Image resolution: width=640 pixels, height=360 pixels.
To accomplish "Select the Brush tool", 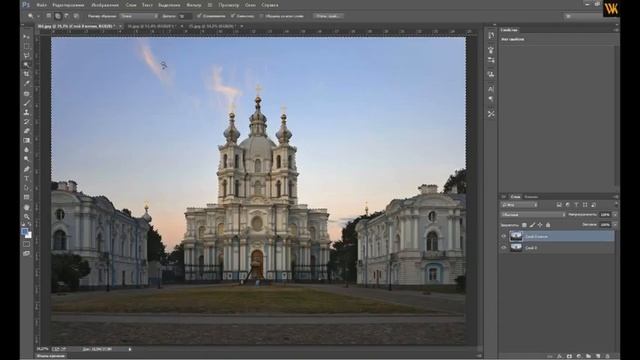I will (x=27, y=103).
